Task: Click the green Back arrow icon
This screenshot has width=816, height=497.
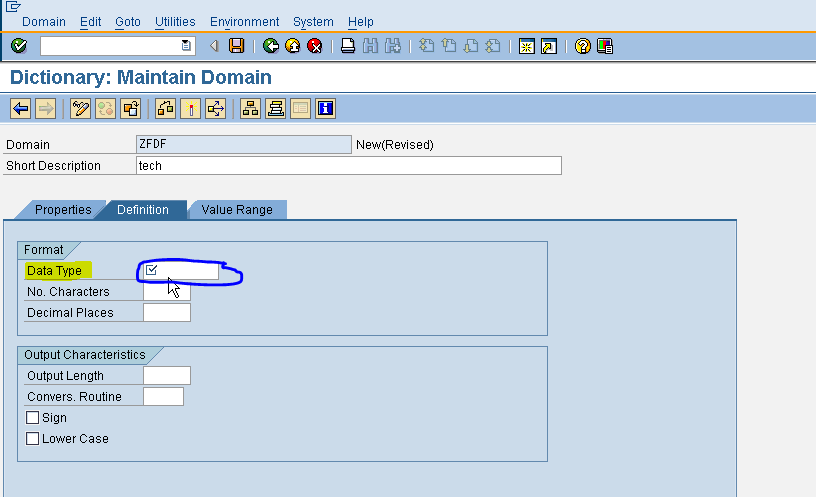Action: [271, 46]
